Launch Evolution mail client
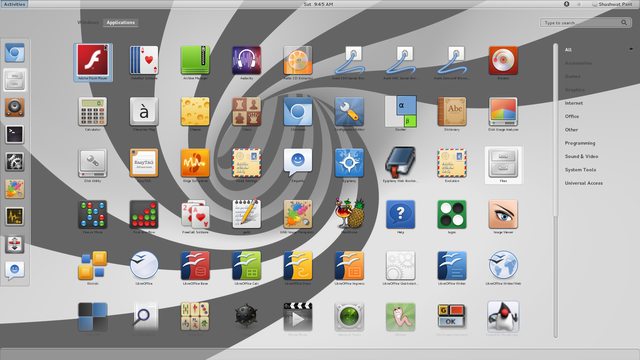The width and height of the screenshot is (640, 360). (452, 163)
